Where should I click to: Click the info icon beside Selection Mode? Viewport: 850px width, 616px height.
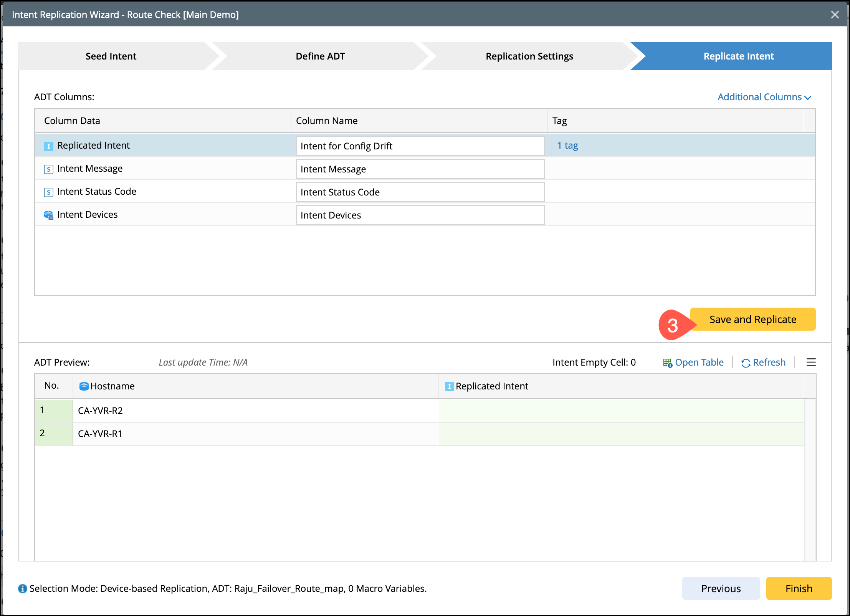(x=23, y=588)
